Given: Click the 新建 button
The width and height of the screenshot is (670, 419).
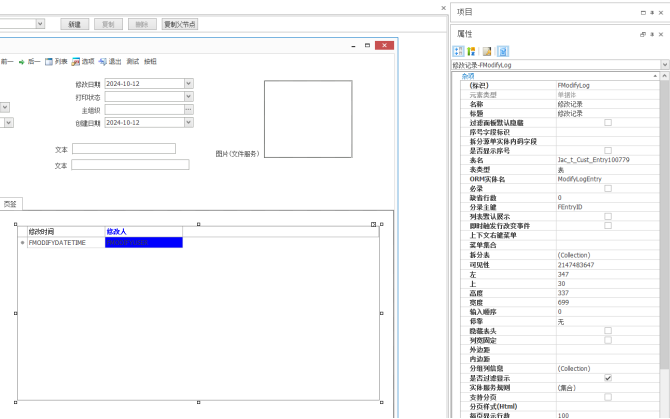Looking at the screenshot, I should pyautogui.click(x=74, y=23).
